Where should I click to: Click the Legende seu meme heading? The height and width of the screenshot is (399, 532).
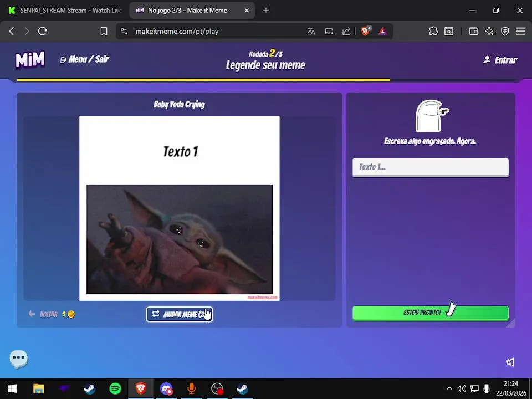[x=265, y=65]
